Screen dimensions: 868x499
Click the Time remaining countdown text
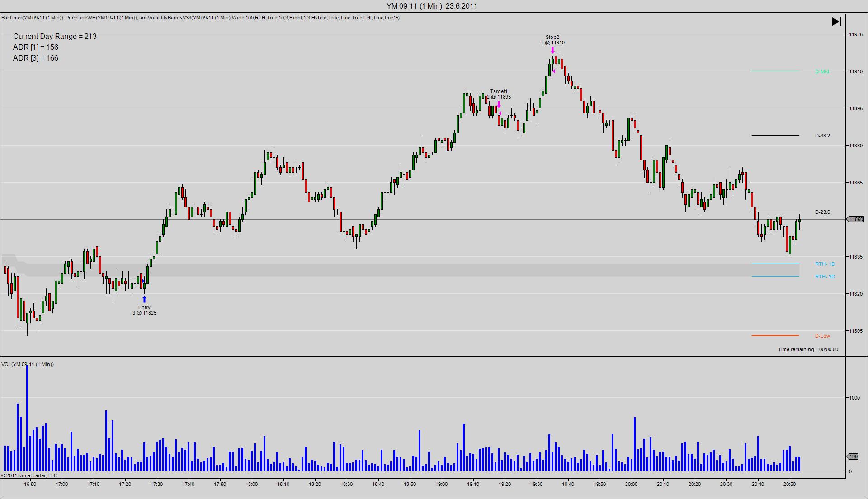807,349
